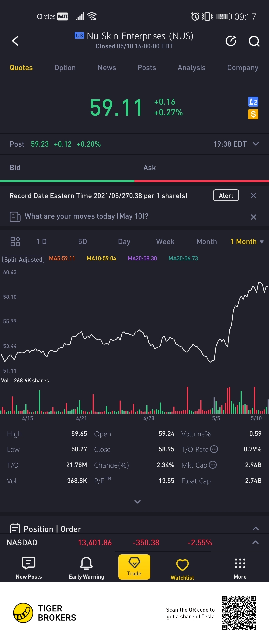Tap the volume bar chart

coord(134,400)
